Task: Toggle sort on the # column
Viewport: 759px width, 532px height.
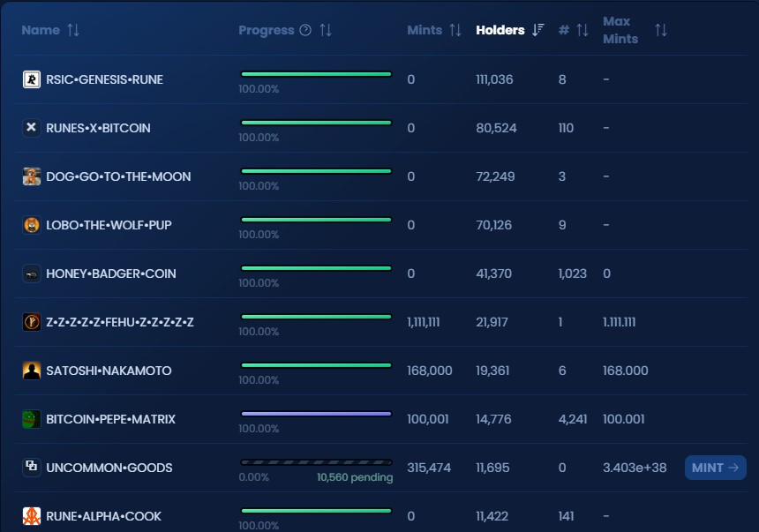Action: (x=582, y=30)
